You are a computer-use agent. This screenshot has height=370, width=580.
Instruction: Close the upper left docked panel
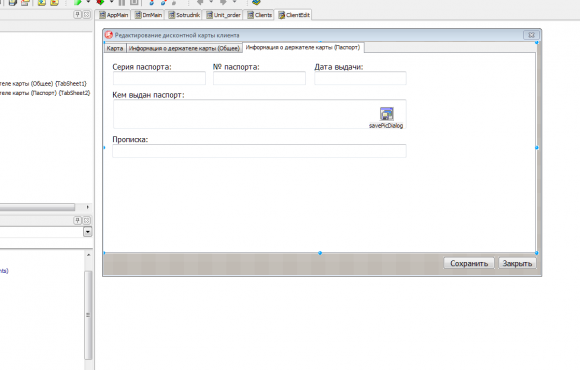[x=87, y=14]
